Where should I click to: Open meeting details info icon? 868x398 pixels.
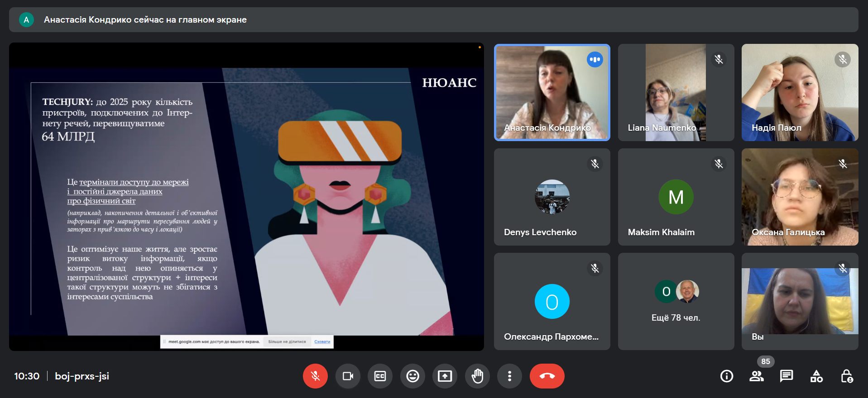click(x=727, y=376)
